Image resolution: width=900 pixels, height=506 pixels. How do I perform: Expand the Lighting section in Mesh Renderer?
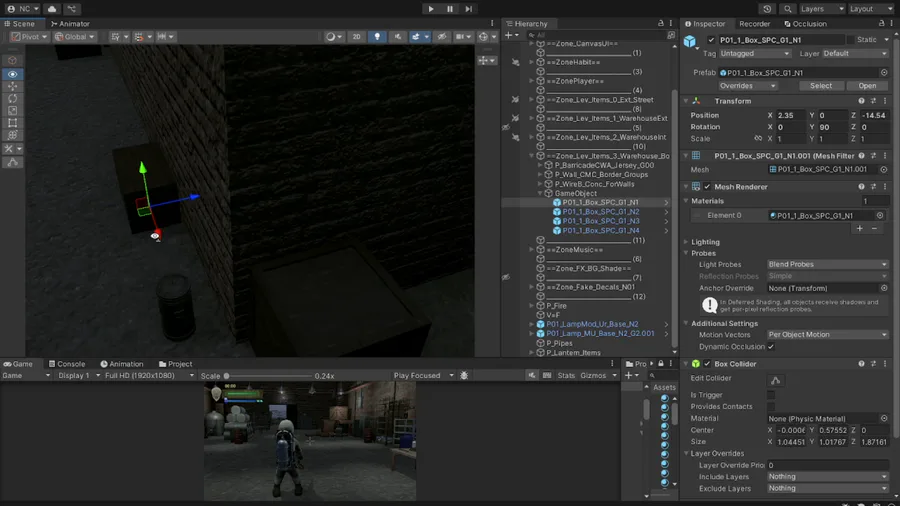coord(705,242)
